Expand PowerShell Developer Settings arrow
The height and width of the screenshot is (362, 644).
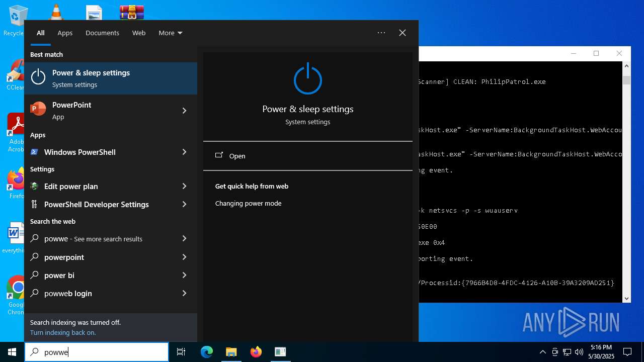(x=184, y=204)
